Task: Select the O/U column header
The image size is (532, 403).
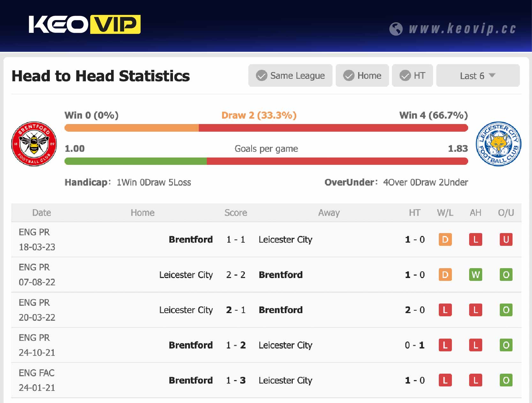Action: tap(506, 213)
